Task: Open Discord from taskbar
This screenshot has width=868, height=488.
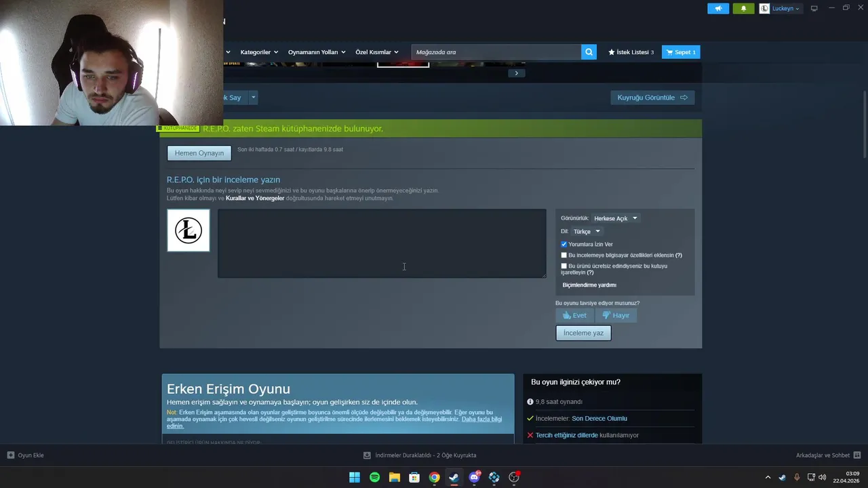Action: [474, 477]
